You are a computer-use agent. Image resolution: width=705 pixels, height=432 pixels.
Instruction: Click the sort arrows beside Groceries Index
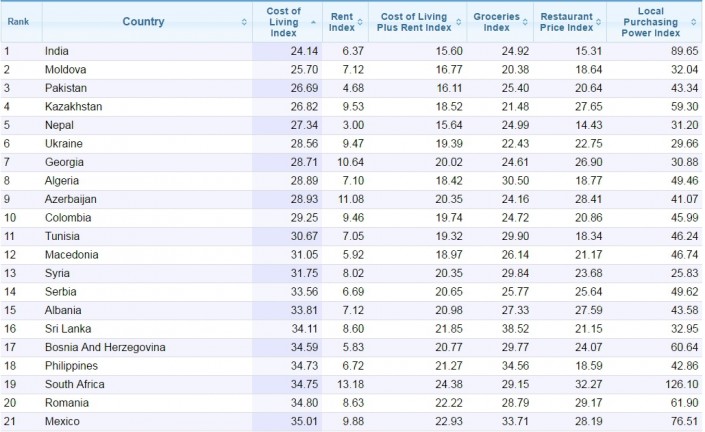click(528, 22)
